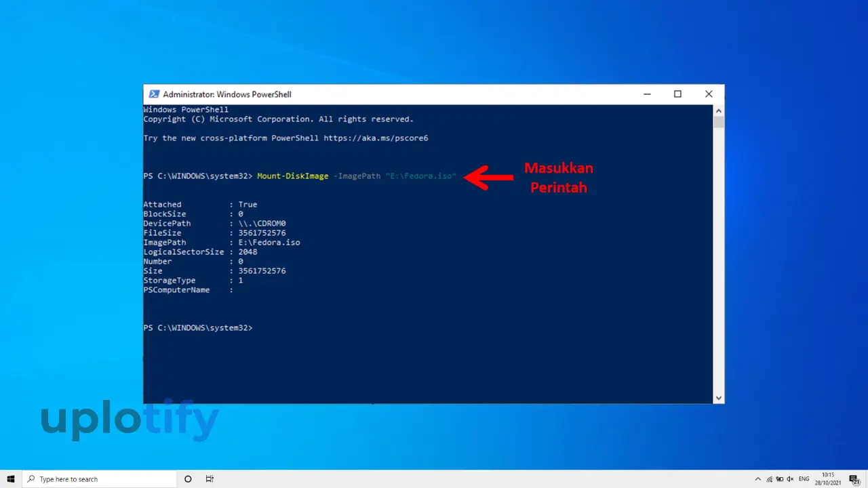Click the scrollbar down arrow in PowerShell
Viewport: 868px width, 488px height.
coord(719,398)
